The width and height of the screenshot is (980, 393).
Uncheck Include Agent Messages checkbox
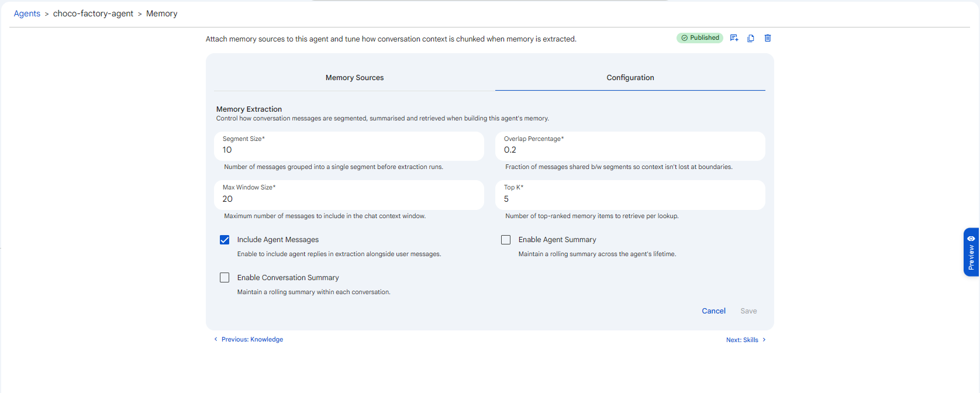[x=225, y=240]
